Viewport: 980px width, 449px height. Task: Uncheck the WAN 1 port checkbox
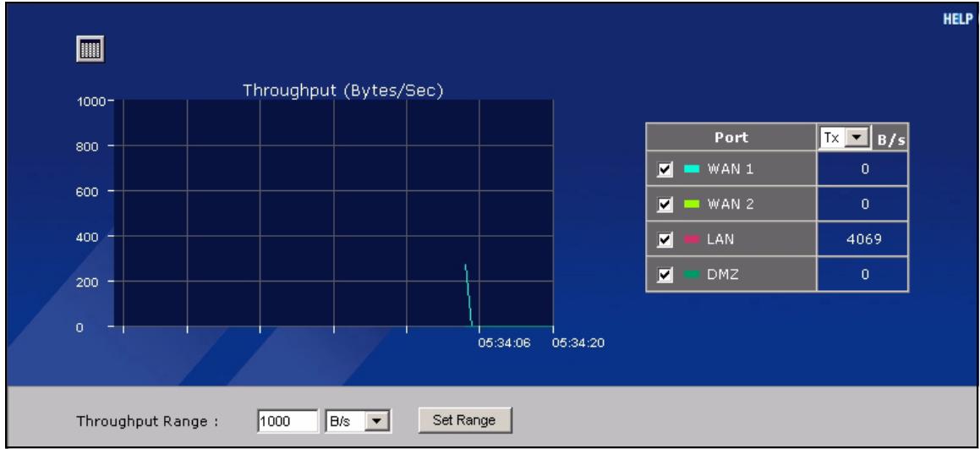coord(665,169)
